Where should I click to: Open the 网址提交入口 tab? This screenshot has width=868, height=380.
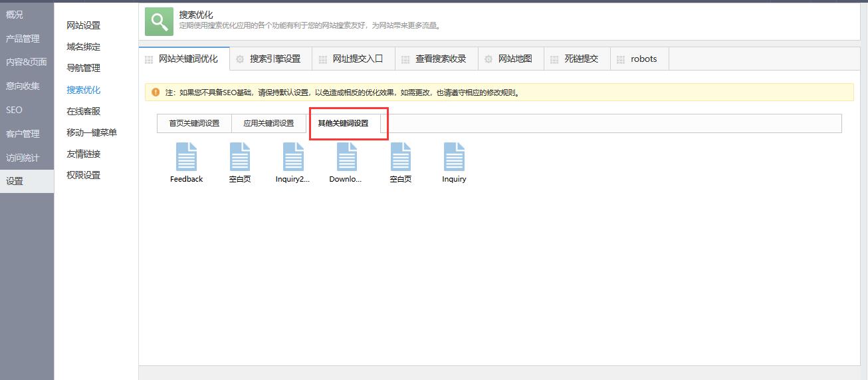pos(354,59)
